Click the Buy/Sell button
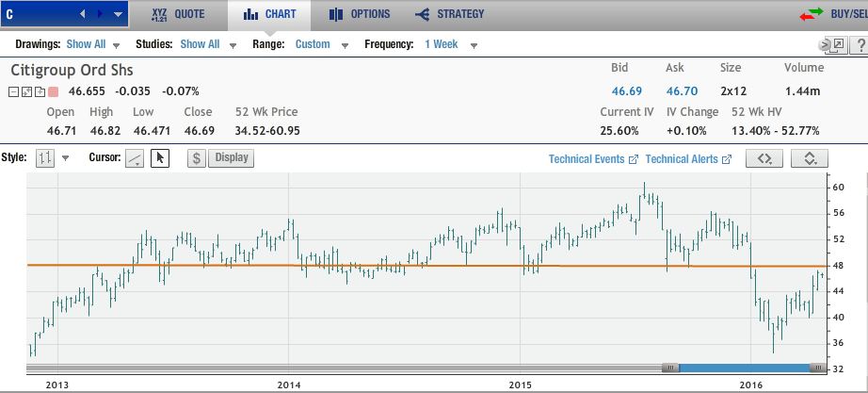This screenshot has width=868, height=393. click(x=834, y=14)
